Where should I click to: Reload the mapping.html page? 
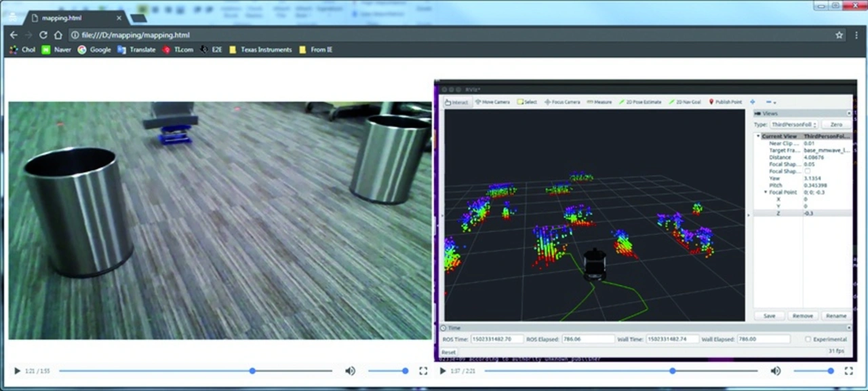(43, 35)
